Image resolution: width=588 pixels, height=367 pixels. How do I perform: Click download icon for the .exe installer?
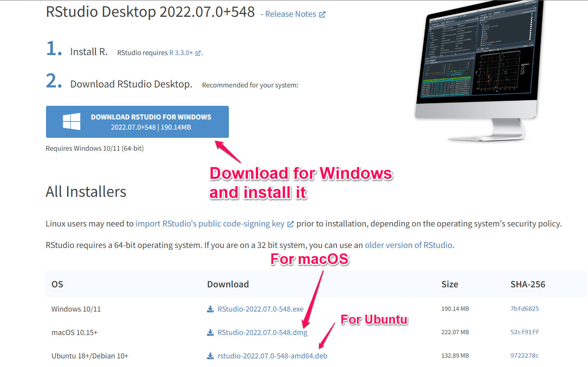coord(210,309)
